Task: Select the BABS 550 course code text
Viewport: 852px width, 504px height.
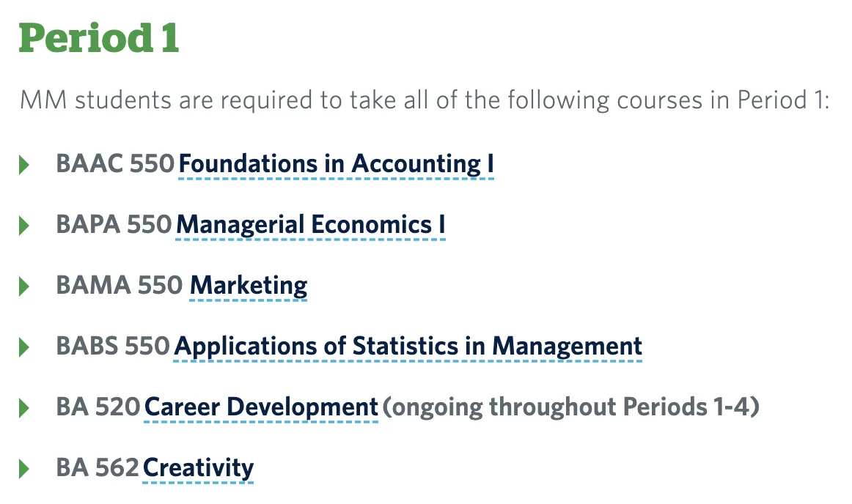Action: click(113, 346)
